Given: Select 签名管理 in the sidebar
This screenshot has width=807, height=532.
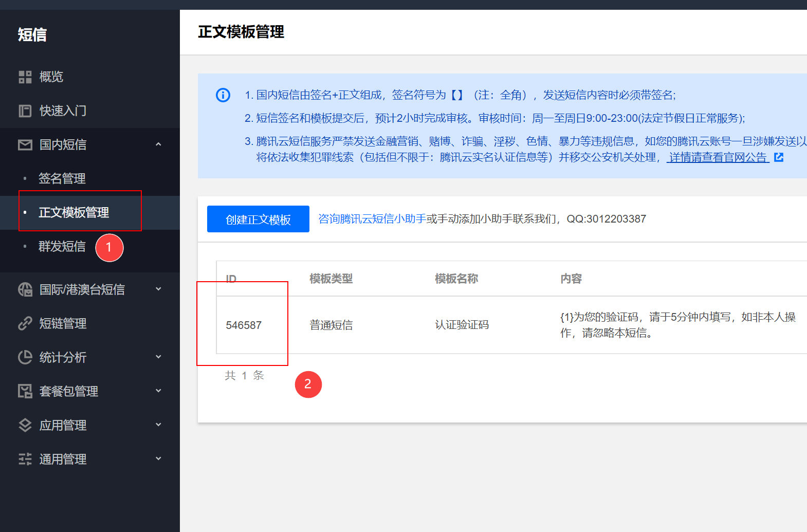Looking at the screenshot, I should (90, 179).
